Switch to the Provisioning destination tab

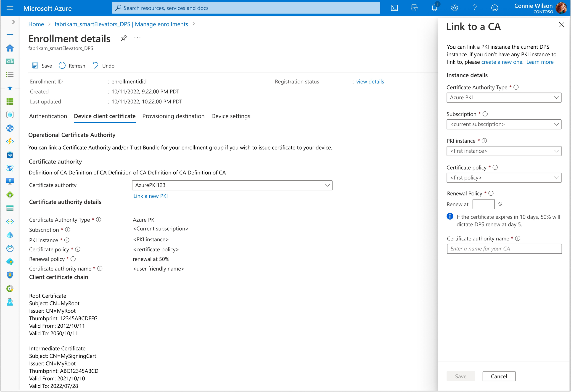tap(173, 116)
